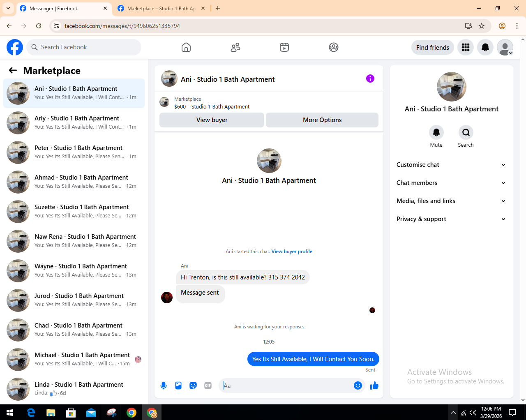Expand Media, files and links section
Screen dimensions: 526x420
coord(451,201)
